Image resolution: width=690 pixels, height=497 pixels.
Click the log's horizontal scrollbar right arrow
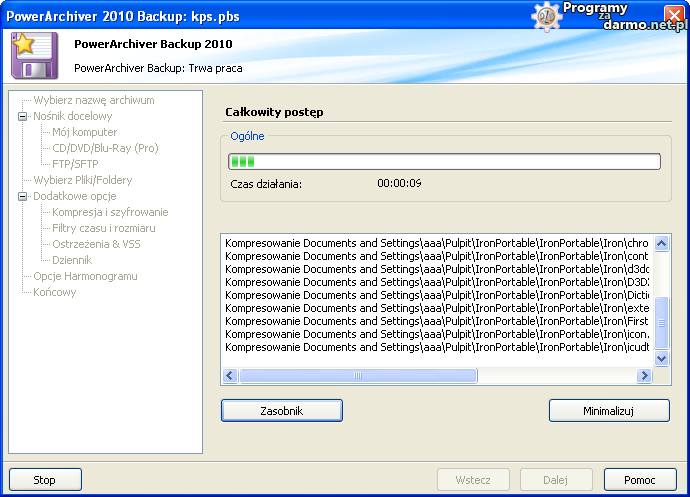(645, 376)
